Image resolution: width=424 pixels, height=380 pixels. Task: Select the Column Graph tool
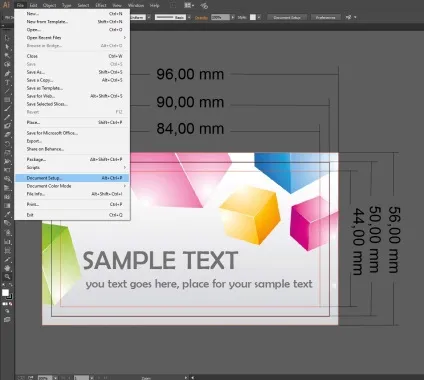(x=7, y=241)
